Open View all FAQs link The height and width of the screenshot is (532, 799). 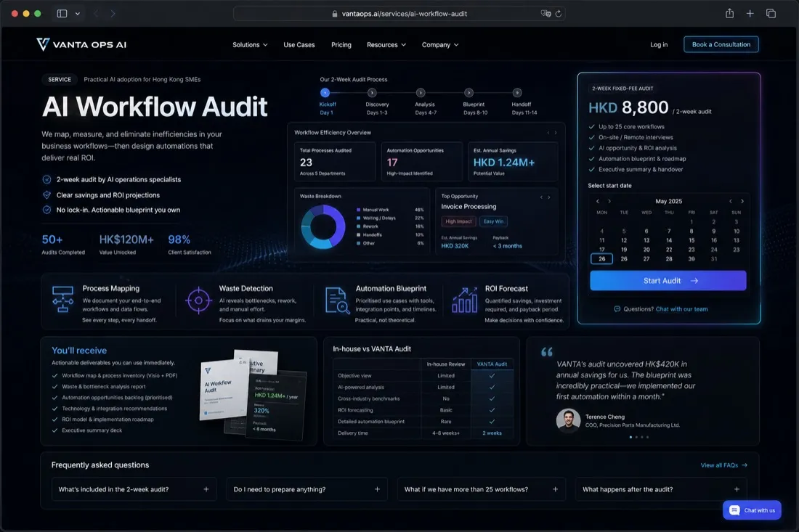[723, 465]
